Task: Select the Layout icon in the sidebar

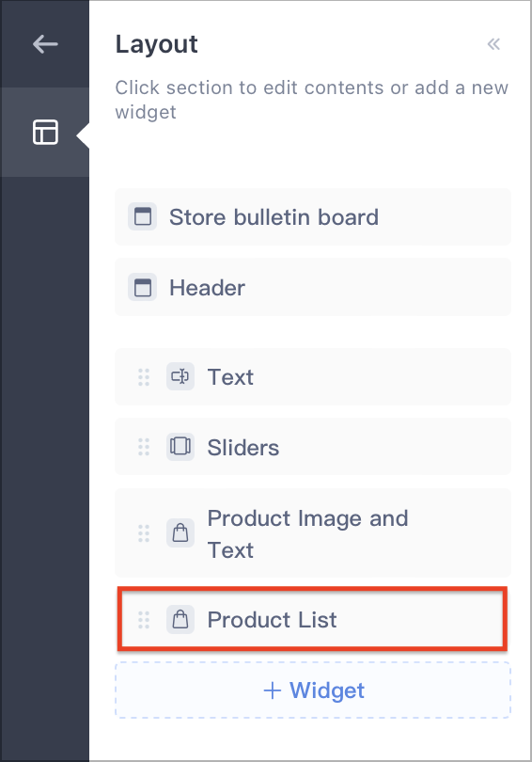Action: [x=45, y=133]
